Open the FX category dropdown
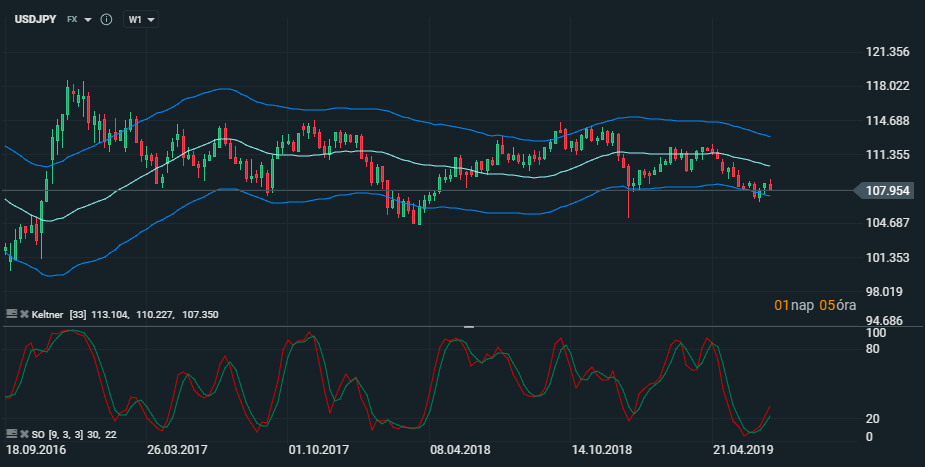Image resolution: width=925 pixels, height=467 pixels. (79, 19)
